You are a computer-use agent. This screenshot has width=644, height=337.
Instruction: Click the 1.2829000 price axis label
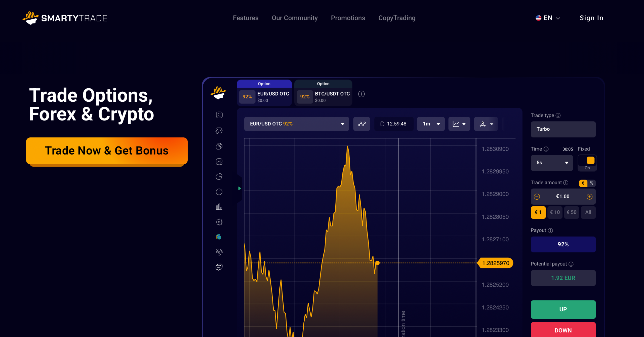(495, 194)
